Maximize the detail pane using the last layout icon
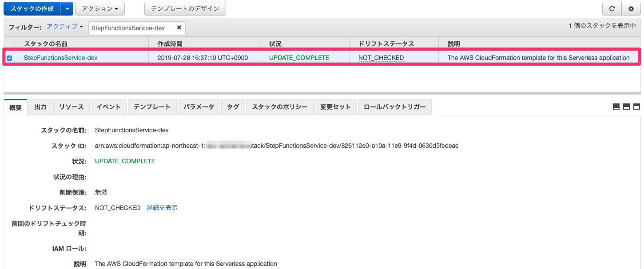Screen dimensions: 644x269 636,107
